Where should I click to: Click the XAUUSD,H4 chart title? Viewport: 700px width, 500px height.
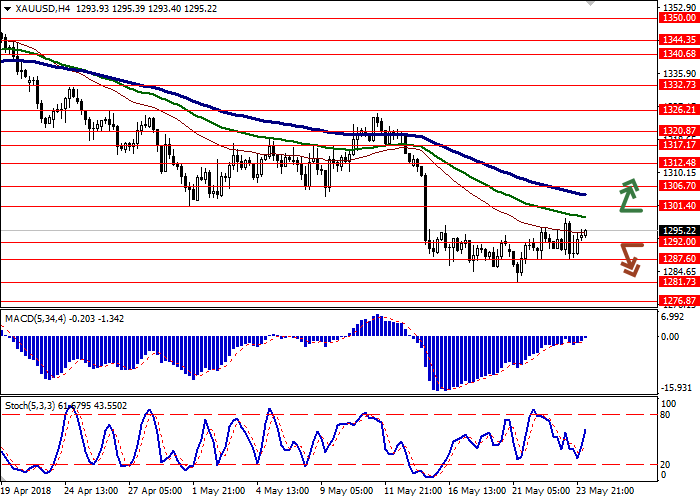[x=31, y=8]
